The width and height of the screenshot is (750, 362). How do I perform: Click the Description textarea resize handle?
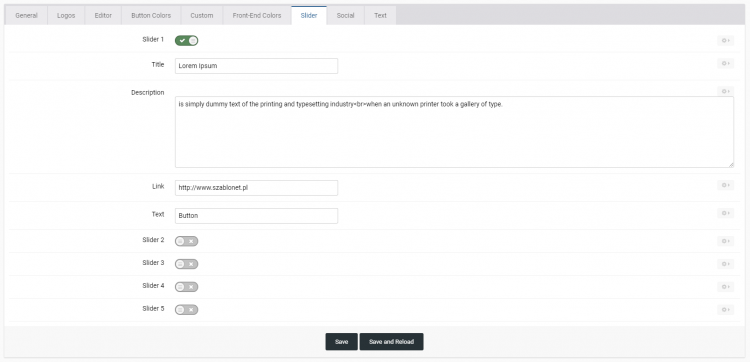click(731, 165)
